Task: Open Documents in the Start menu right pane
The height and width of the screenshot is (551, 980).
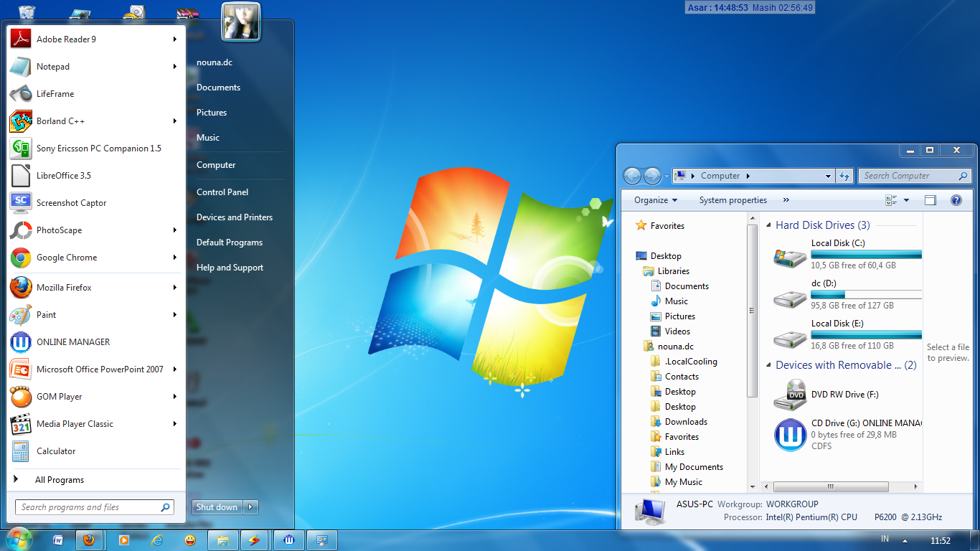Action: pos(218,88)
